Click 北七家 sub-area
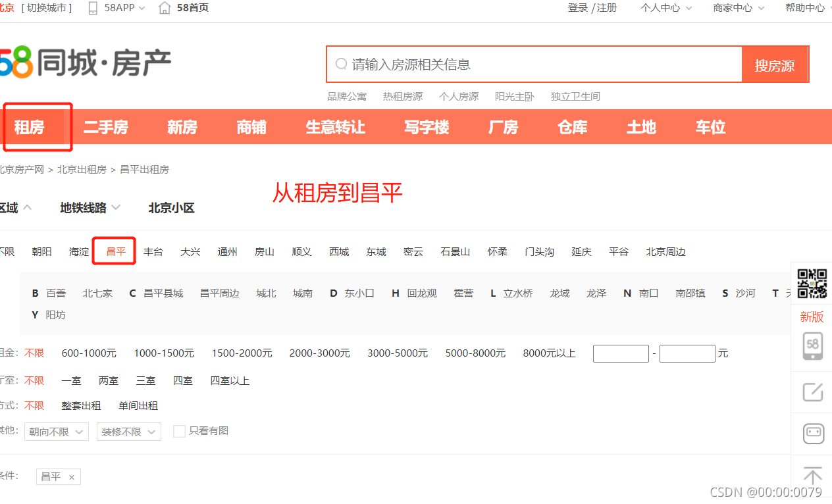 (97, 293)
